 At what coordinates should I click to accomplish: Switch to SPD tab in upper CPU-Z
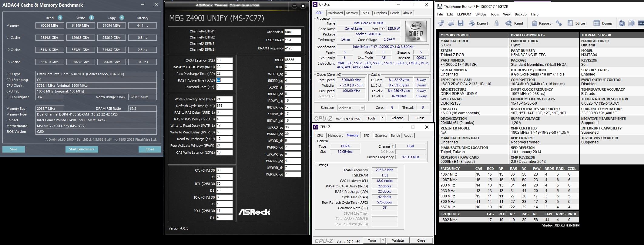(366, 13)
